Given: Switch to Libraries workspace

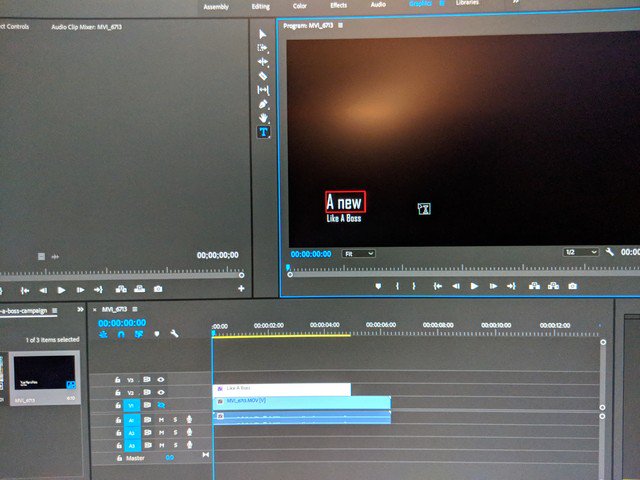Looking at the screenshot, I should click(467, 3).
